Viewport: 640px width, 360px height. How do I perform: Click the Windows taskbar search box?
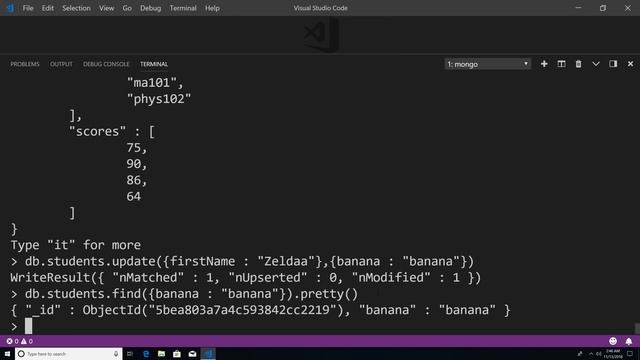click(69, 354)
